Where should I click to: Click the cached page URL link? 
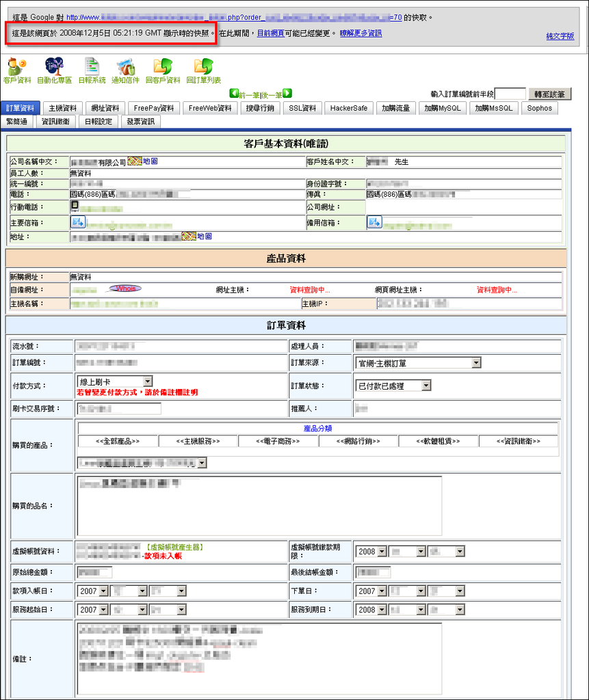click(x=234, y=17)
